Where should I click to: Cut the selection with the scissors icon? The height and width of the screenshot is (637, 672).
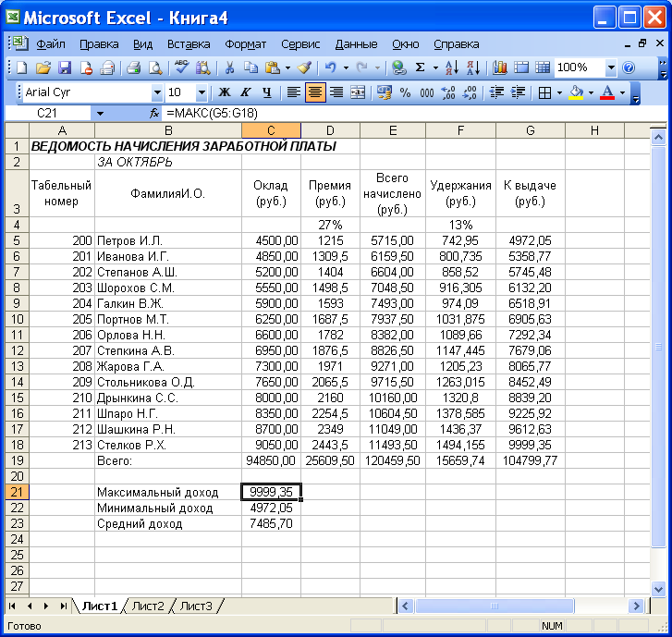pyautogui.click(x=230, y=67)
